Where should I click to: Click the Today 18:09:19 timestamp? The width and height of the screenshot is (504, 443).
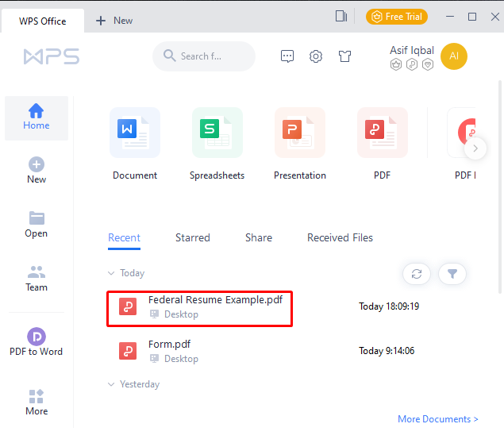click(389, 306)
